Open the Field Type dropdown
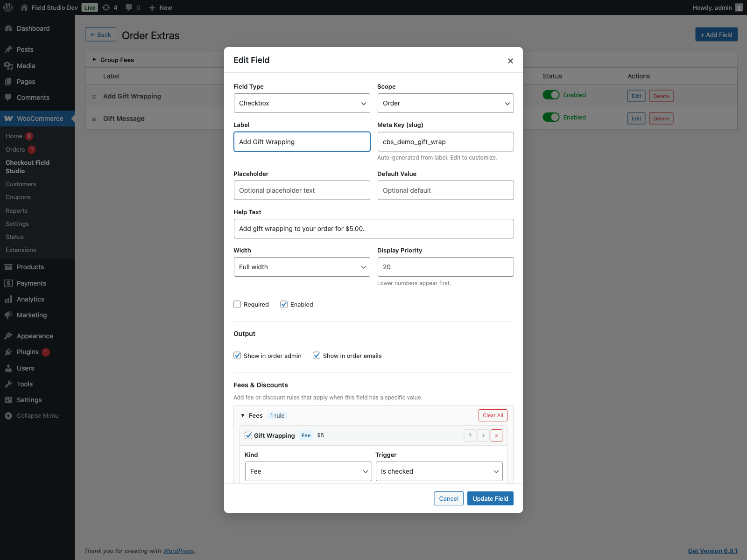Screen dimensions: 747x560 302,103
